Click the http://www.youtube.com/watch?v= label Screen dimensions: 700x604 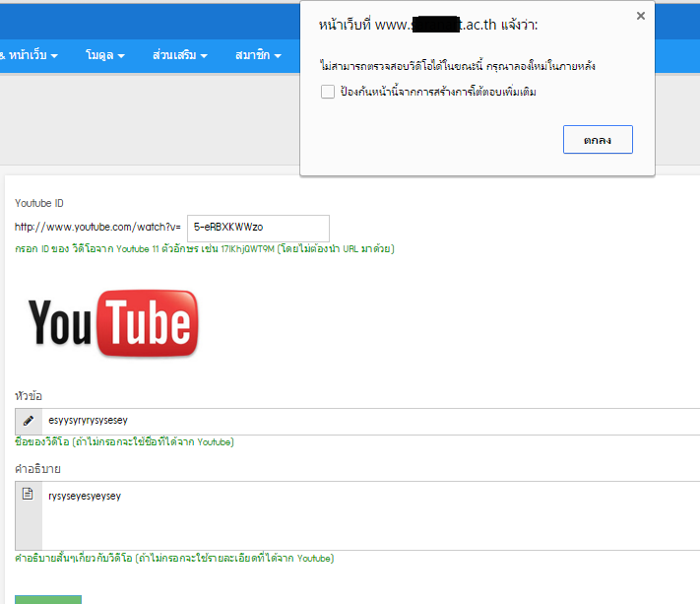tap(97, 227)
